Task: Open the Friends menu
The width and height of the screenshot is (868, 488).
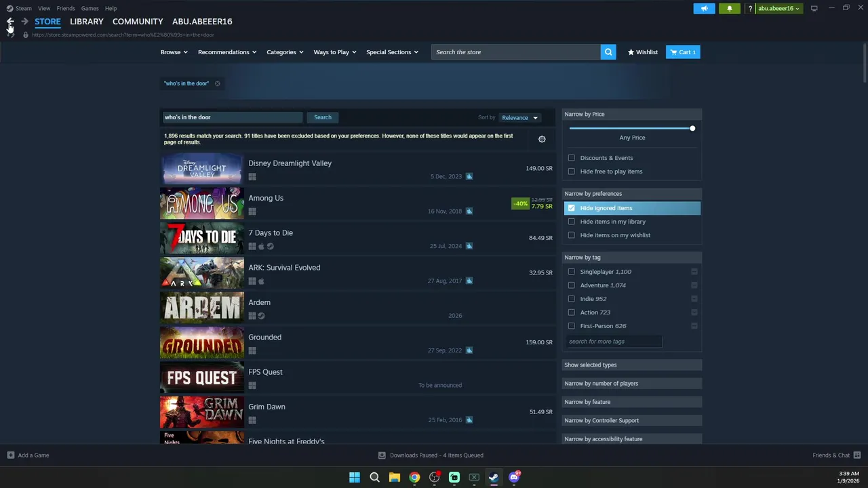Action: (66, 8)
